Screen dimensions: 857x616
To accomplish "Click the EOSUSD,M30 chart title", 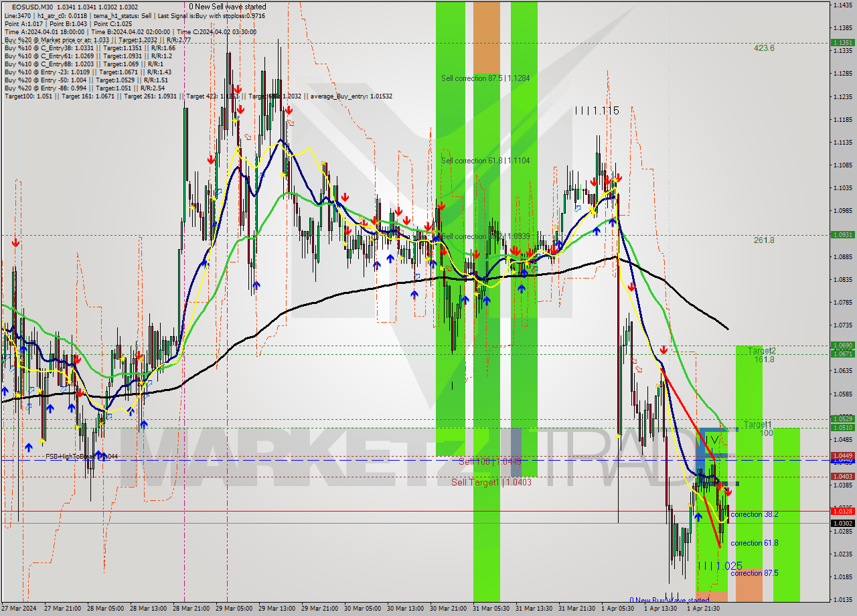I will coord(37,7).
